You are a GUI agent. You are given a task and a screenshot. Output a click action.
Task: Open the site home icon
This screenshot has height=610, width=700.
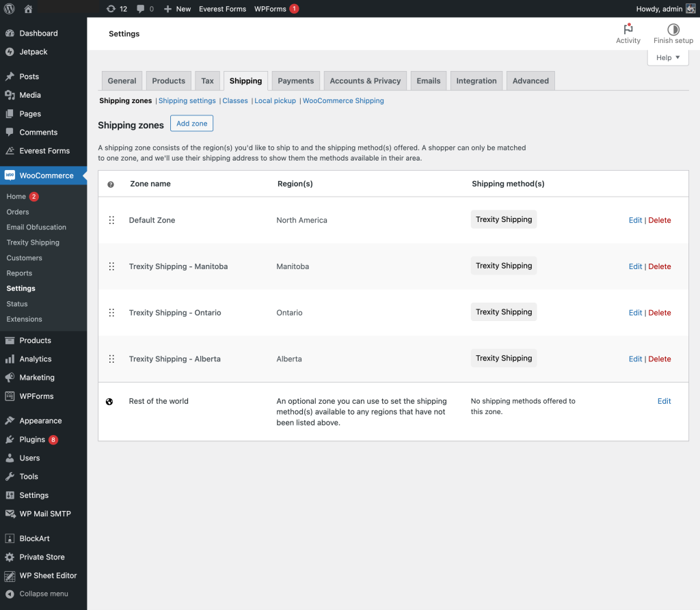pyautogui.click(x=28, y=8)
